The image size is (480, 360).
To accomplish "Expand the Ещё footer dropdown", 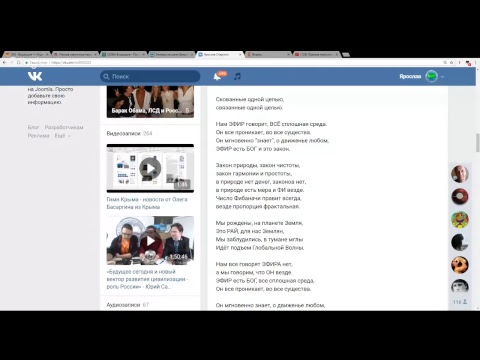I will click(63, 136).
